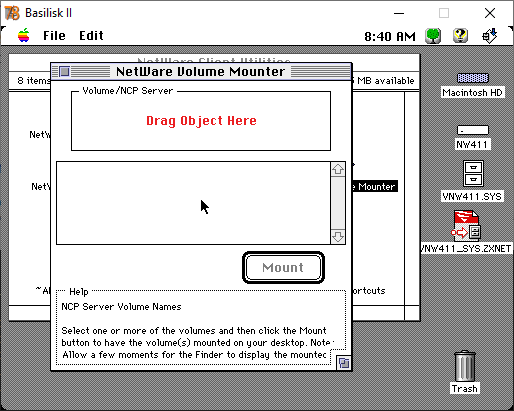
Task: Click the NetWare tree menu bar icon
Action: coord(433,36)
